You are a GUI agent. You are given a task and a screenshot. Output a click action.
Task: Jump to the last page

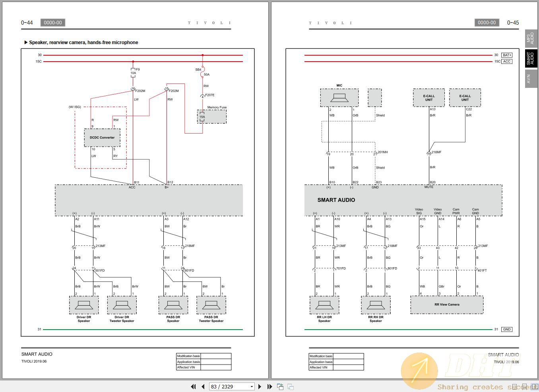(269, 386)
